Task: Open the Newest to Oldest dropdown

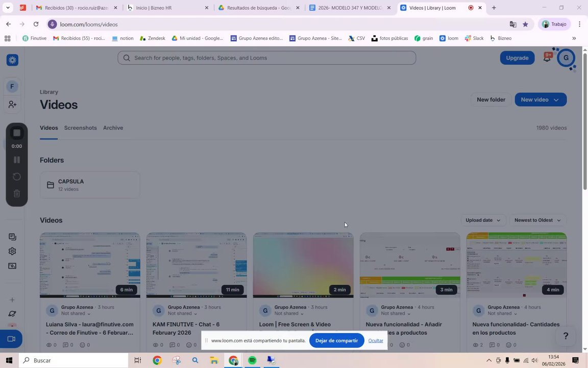Action: (x=537, y=220)
